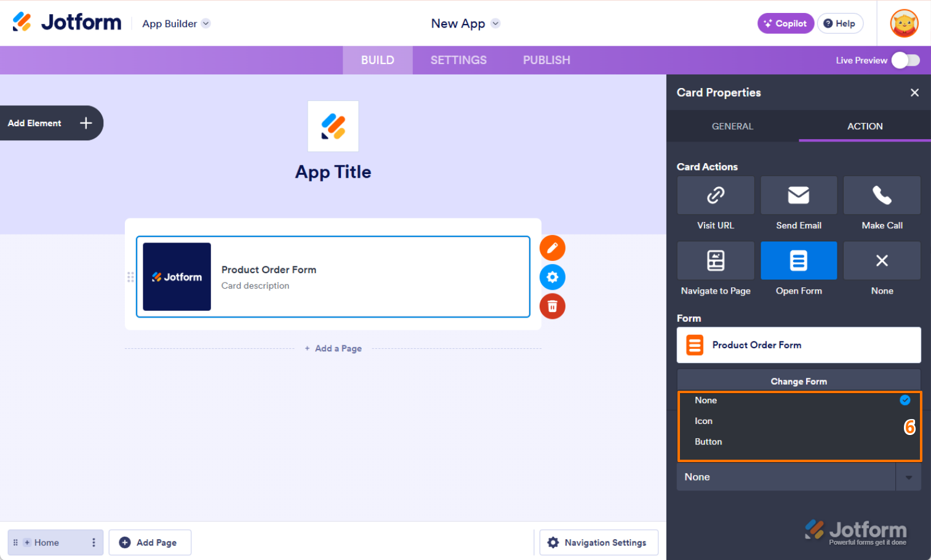Switch to the ACTION tab
Viewport: 931px width, 560px height.
[x=865, y=126]
